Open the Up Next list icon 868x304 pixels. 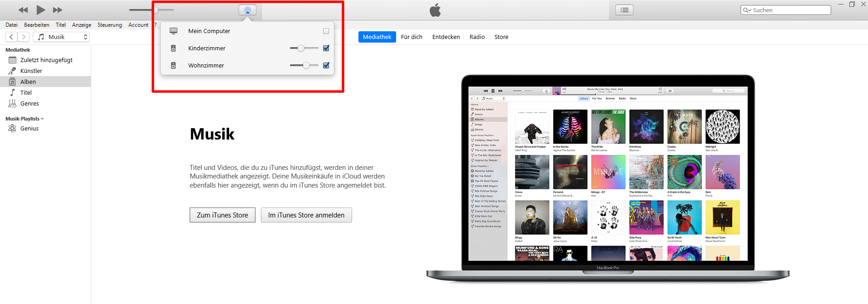[x=624, y=10]
